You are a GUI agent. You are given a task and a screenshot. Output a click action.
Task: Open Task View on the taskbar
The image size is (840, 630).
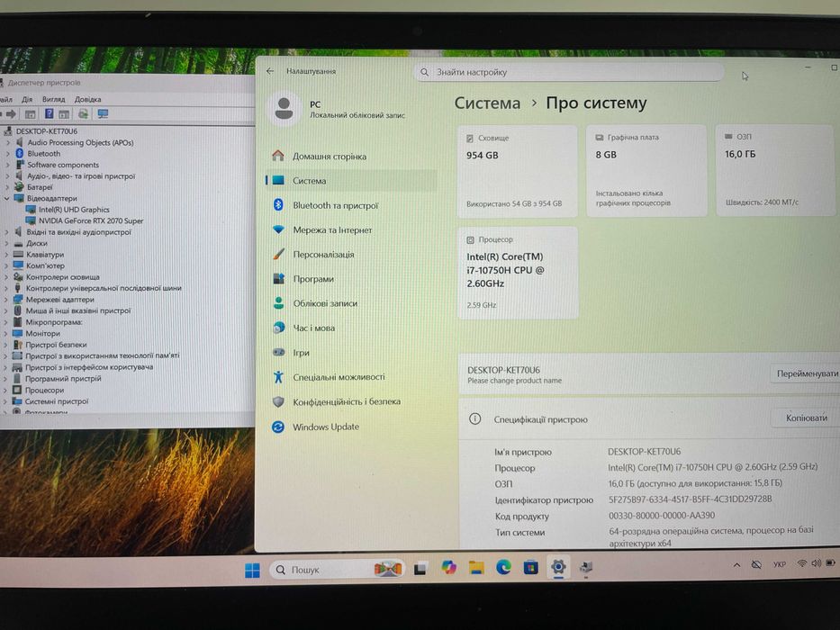(x=420, y=569)
